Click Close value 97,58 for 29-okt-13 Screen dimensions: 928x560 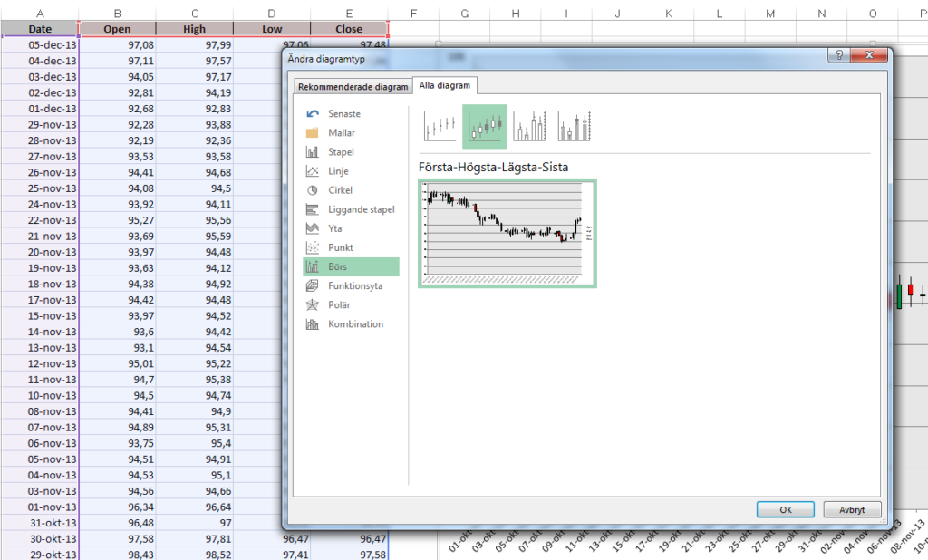click(x=349, y=555)
